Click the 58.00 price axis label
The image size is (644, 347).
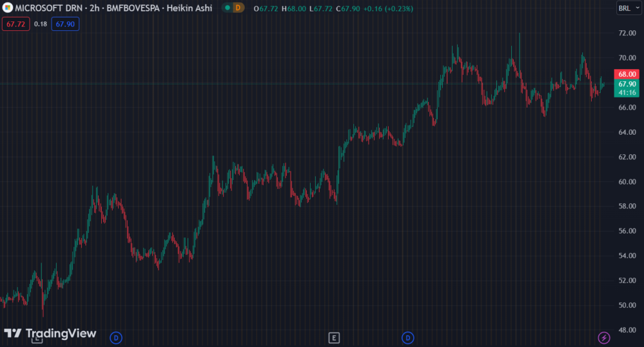coord(627,206)
